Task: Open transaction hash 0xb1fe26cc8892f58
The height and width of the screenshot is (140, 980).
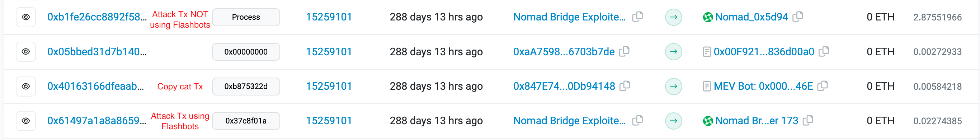Action: click(x=96, y=17)
